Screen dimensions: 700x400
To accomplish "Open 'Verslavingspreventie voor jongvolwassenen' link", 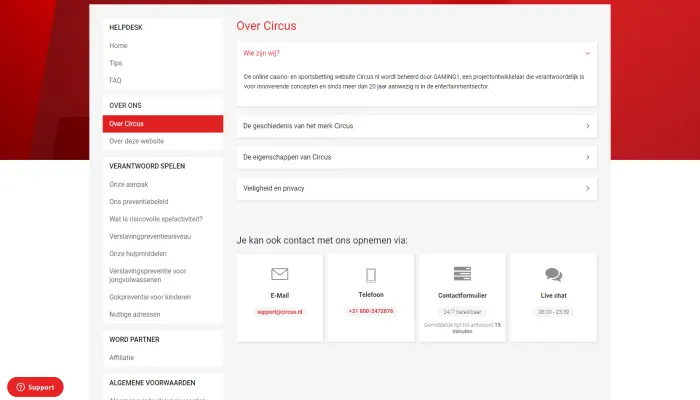I will (x=148, y=275).
